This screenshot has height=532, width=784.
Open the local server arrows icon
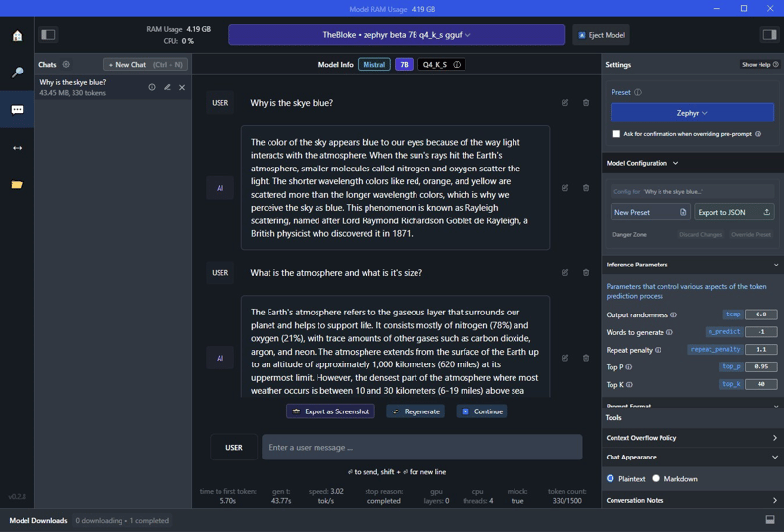17,148
